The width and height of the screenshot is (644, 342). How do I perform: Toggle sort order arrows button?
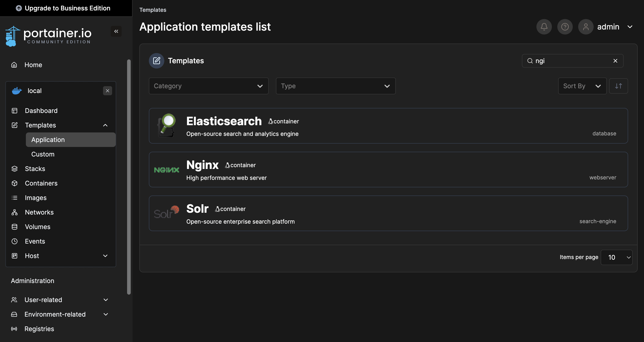point(619,86)
